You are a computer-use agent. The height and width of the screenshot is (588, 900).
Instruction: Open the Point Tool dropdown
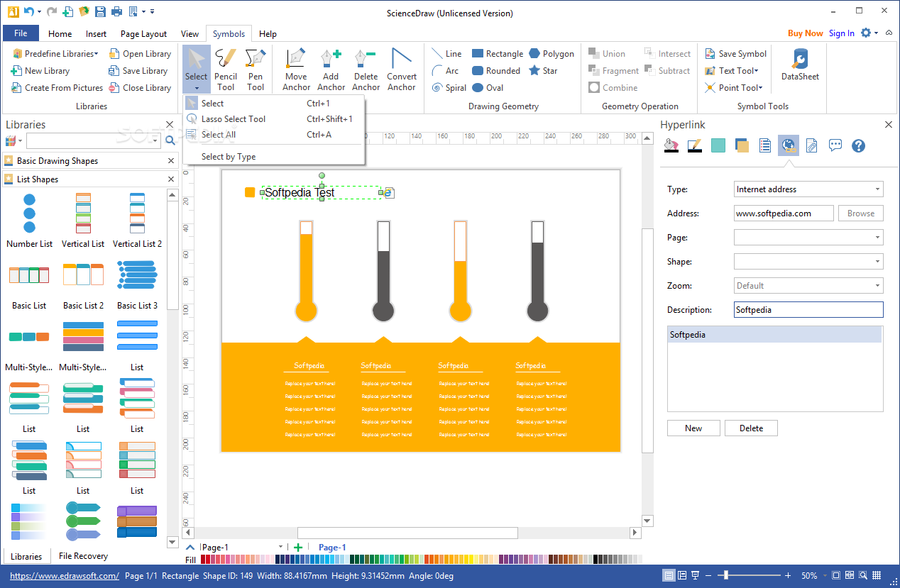click(x=734, y=88)
